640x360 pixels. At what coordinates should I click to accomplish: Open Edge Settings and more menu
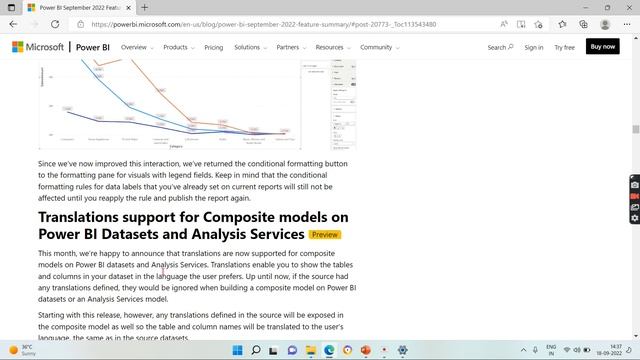627,24
